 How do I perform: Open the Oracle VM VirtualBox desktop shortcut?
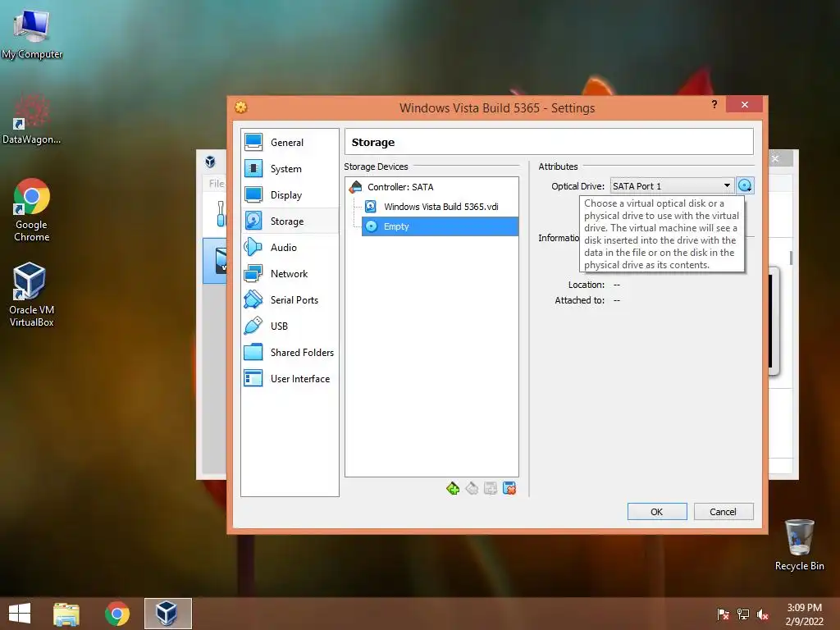pyautogui.click(x=32, y=294)
